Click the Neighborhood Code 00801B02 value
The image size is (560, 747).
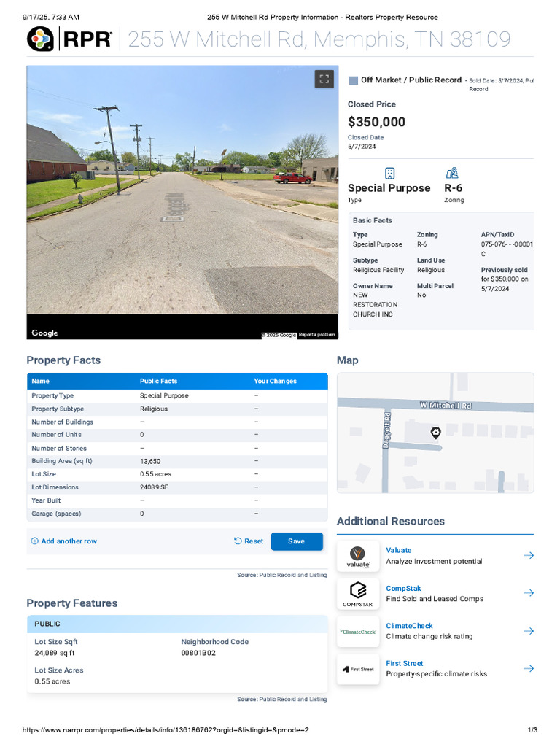point(198,653)
